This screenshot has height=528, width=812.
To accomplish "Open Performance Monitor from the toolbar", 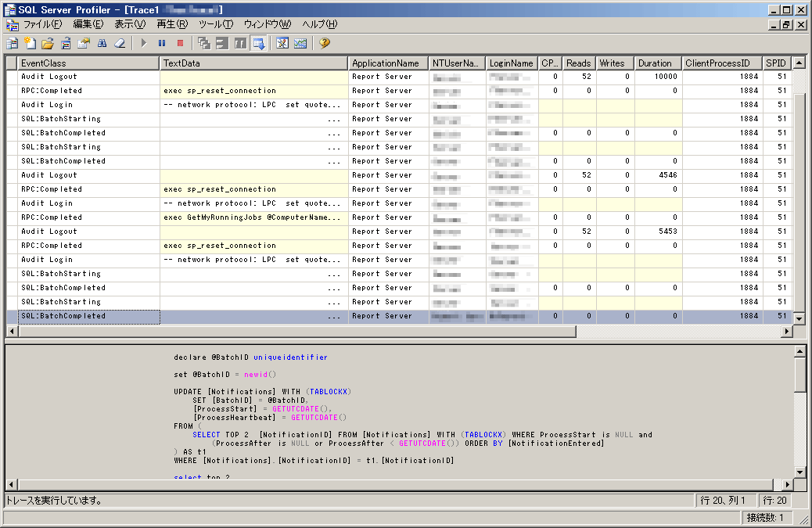I will coord(300,44).
